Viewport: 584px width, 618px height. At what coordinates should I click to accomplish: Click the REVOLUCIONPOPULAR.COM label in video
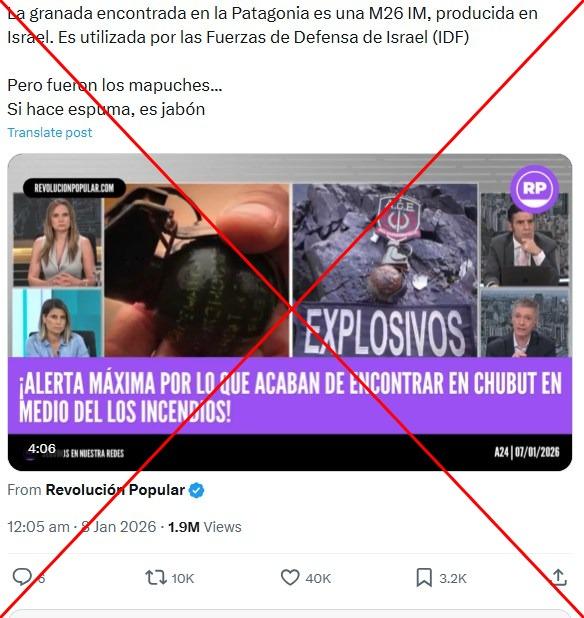click(x=74, y=188)
